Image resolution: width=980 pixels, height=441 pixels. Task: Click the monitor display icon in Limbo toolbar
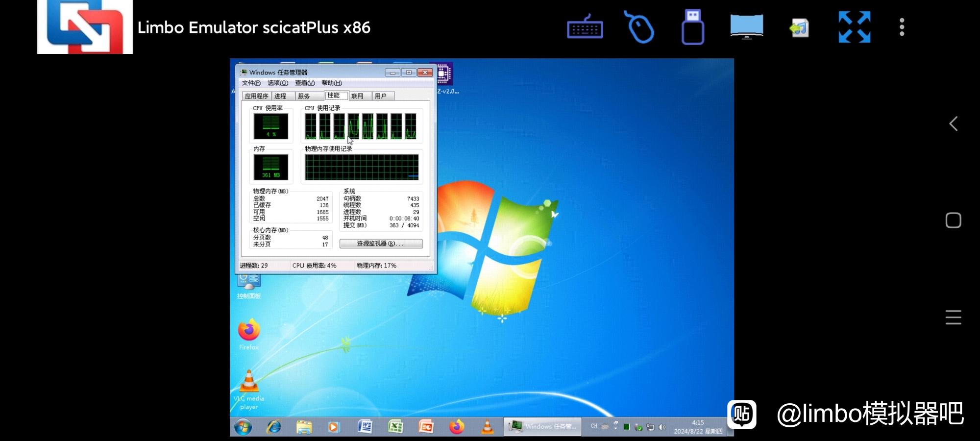(746, 27)
